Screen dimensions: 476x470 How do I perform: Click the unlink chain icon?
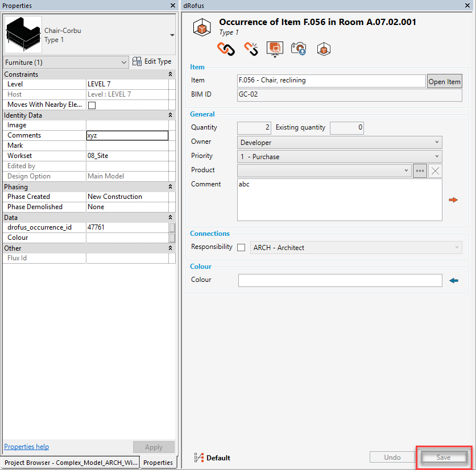(251, 49)
